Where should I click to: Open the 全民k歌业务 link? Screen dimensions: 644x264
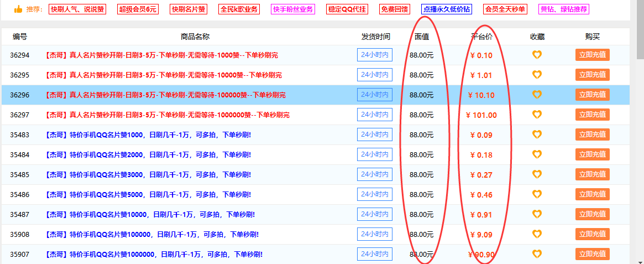pyautogui.click(x=239, y=9)
